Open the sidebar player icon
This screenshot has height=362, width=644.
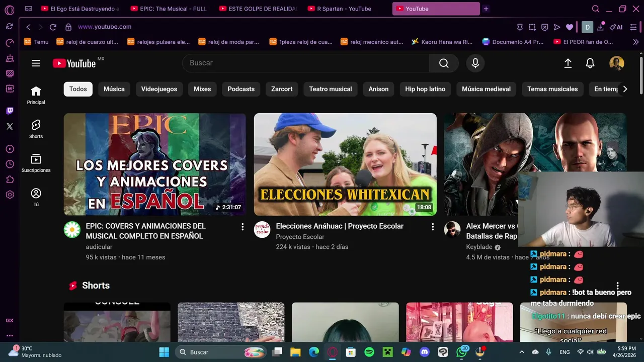click(10, 149)
